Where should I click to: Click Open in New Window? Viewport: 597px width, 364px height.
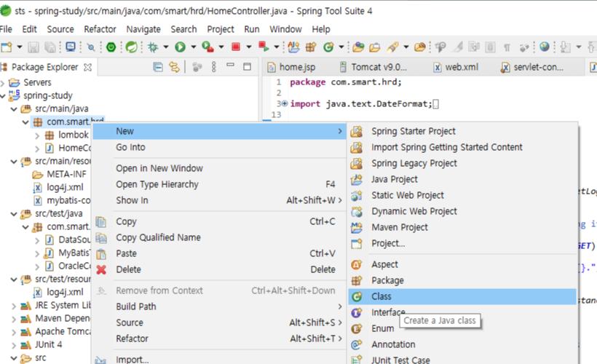pos(219,168)
